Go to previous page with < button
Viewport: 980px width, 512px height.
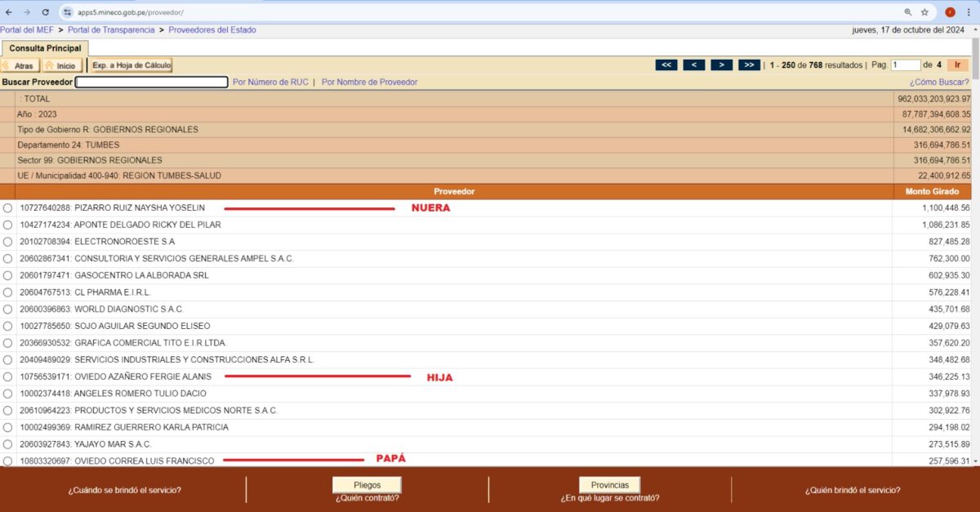pyautogui.click(x=694, y=65)
